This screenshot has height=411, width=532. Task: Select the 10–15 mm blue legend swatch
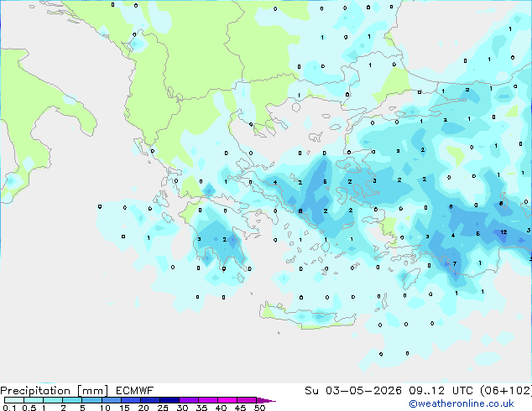(x=111, y=400)
